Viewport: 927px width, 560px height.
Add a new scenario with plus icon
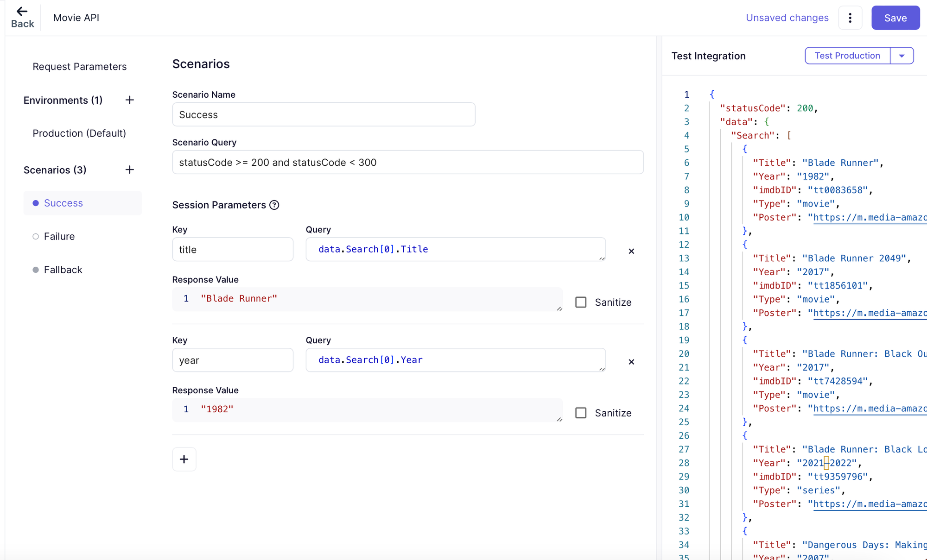pyautogui.click(x=130, y=170)
